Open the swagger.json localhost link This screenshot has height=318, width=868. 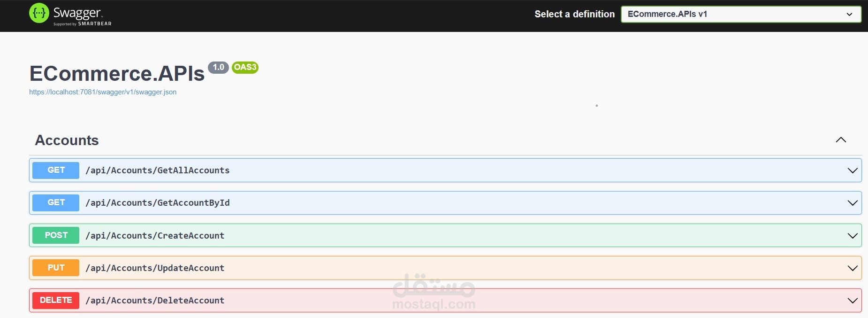[103, 92]
